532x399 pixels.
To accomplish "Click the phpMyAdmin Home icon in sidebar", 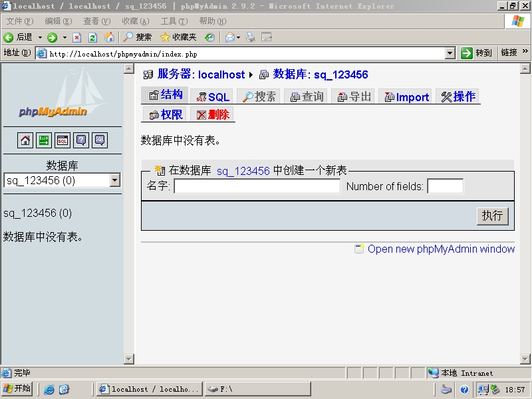I will tap(25, 140).
